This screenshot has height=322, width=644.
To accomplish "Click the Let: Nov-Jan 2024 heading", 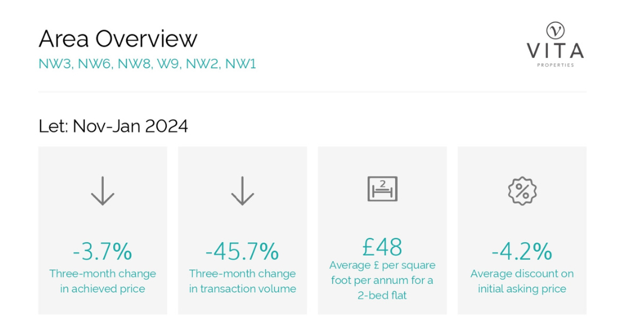I will [x=113, y=126].
